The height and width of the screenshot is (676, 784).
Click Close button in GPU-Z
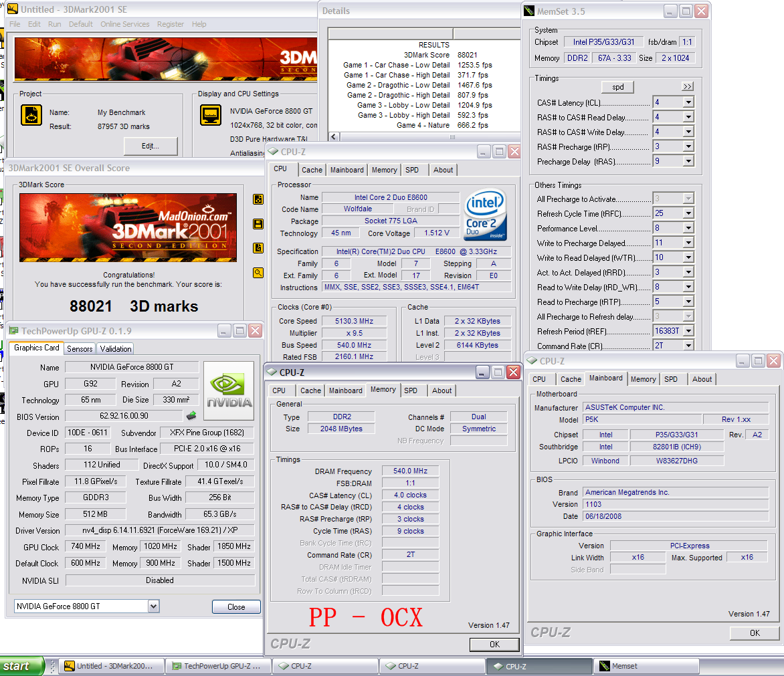tap(236, 606)
